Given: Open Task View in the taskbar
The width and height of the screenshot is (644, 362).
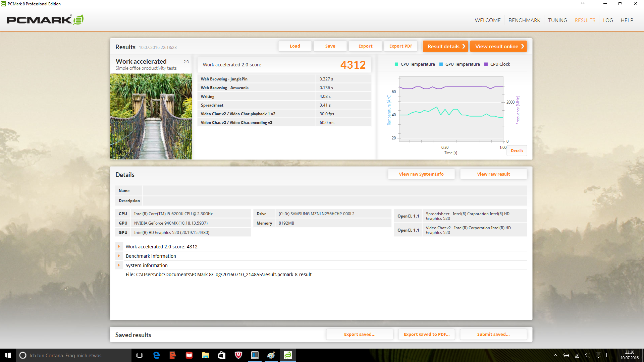Looking at the screenshot, I should [x=140, y=355].
